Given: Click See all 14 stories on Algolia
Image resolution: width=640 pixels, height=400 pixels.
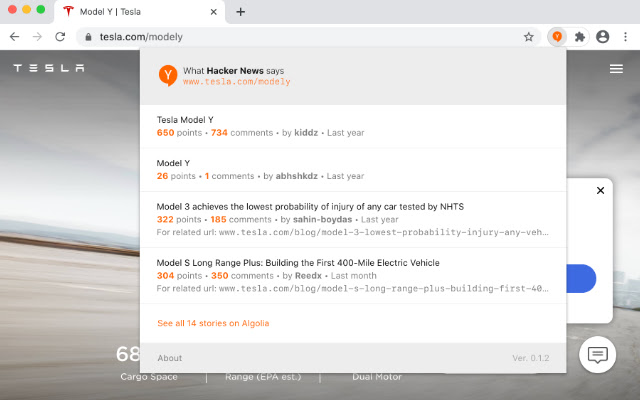Looking at the screenshot, I should click(x=213, y=323).
